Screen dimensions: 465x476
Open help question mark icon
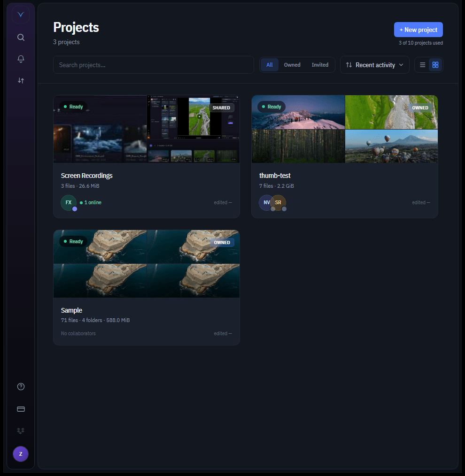[x=21, y=386]
